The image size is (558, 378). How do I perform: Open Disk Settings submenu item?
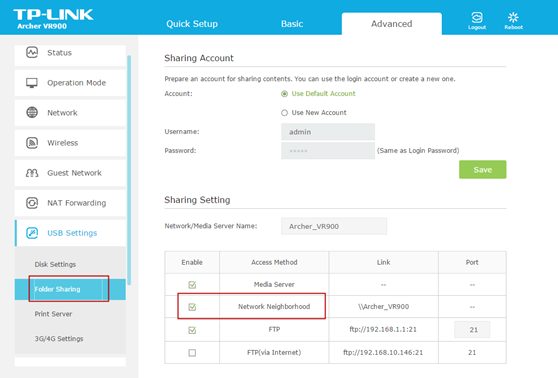point(55,264)
